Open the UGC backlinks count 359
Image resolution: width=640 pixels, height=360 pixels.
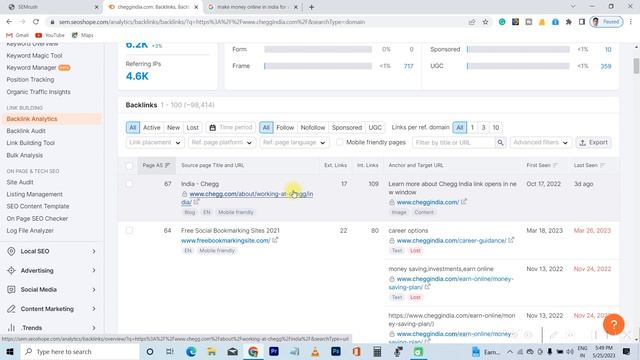click(606, 66)
